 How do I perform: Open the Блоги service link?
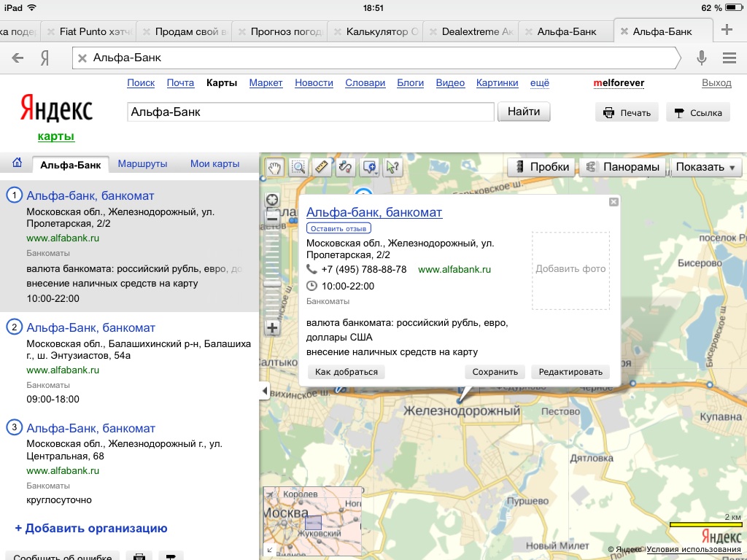(x=411, y=83)
